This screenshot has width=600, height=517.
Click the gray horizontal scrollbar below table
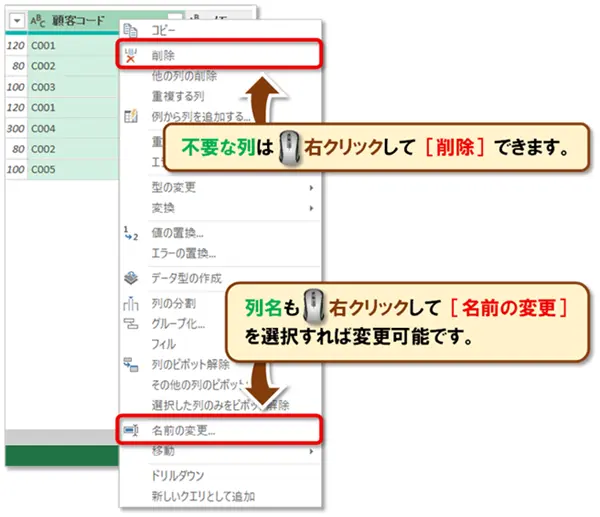62,437
